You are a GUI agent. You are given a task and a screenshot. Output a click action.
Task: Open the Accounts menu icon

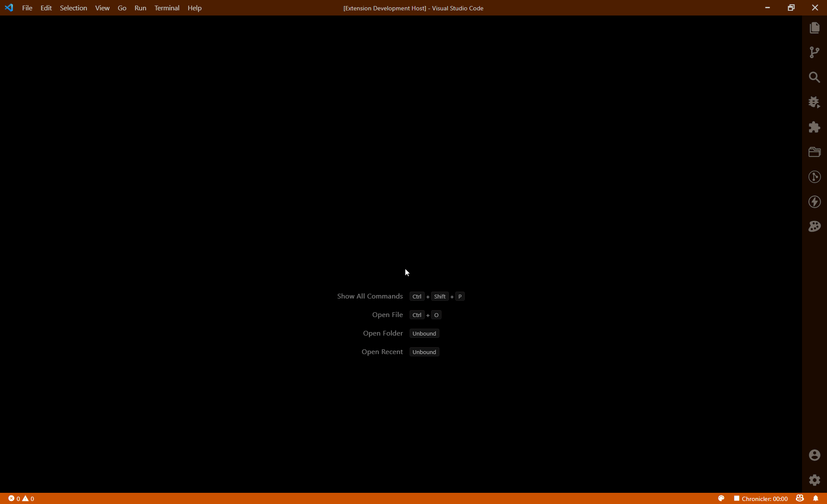click(x=814, y=455)
